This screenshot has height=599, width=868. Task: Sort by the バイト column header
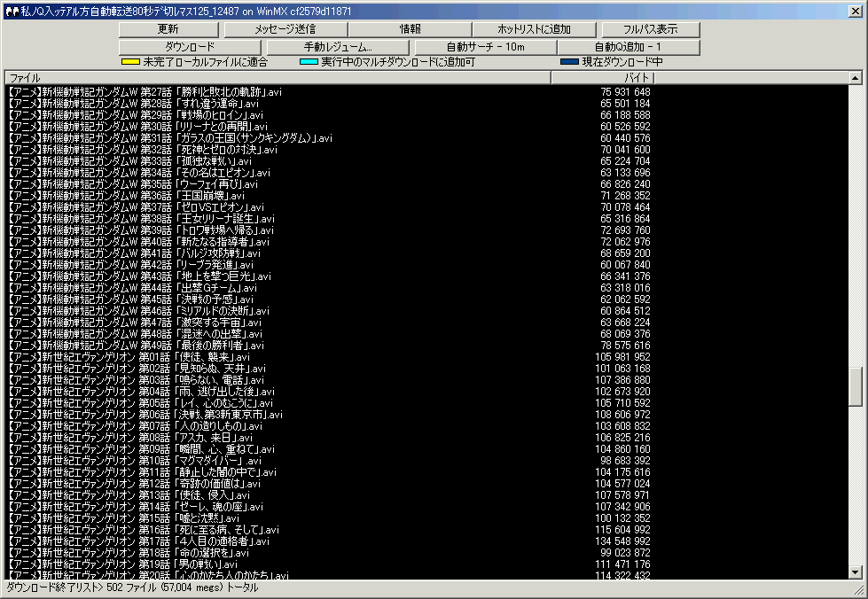[603, 78]
